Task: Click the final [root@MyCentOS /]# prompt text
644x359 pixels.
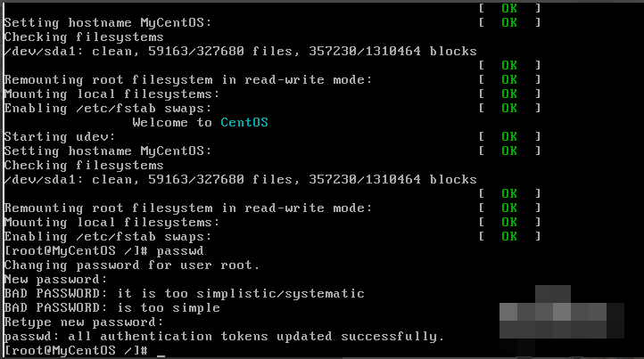Action: coord(76,350)
